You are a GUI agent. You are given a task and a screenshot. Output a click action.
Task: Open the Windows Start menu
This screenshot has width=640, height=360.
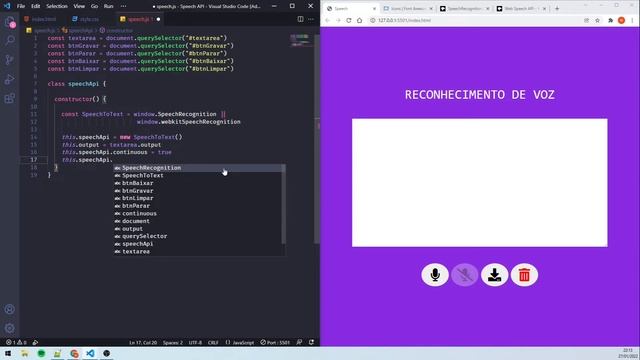click(x=8, y=353)
